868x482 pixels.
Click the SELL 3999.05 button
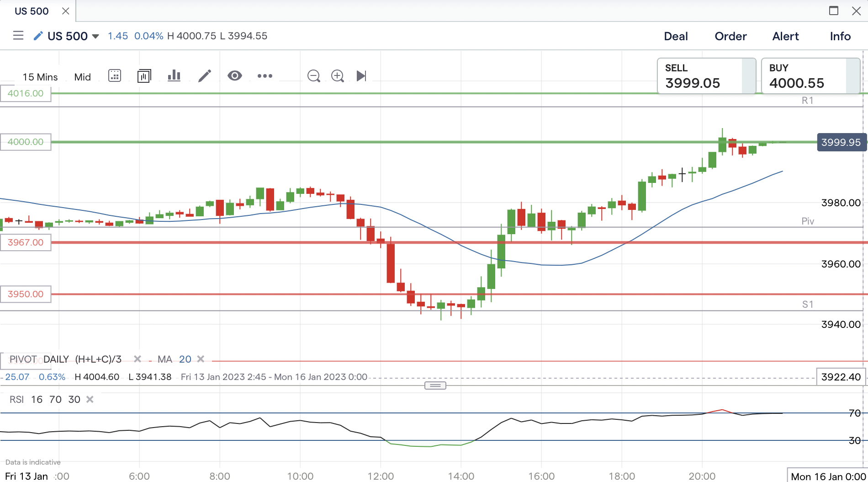point(707,76)
